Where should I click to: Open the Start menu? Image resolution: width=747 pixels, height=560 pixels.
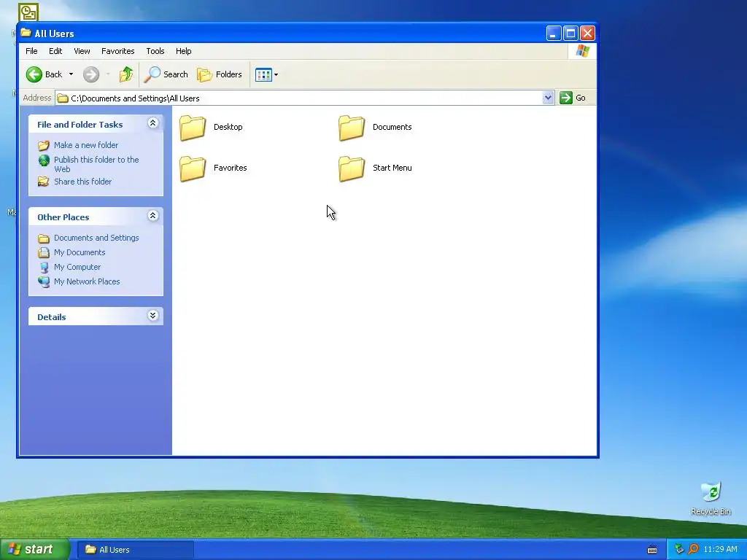[35, 550]
